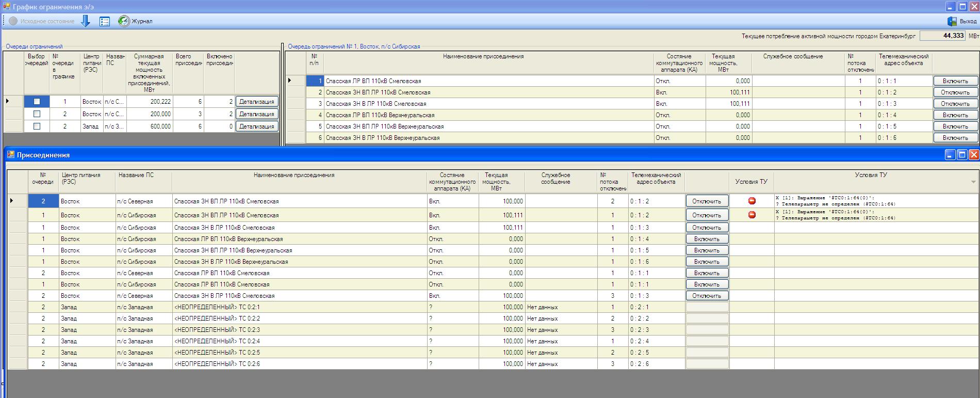Screen dimensions: 980x398
Task: Maximize the Присоединения child window
Action: (962, 155)
